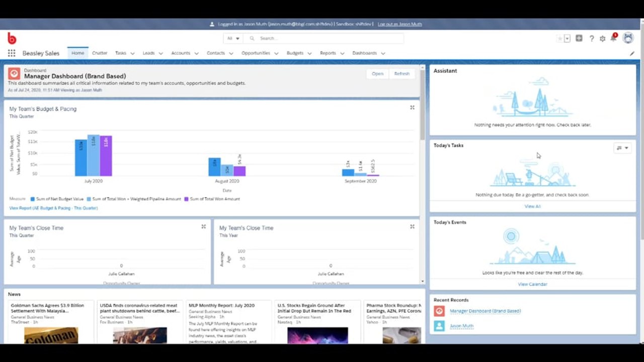This screenshot has height=362, width=644.
Task: Open the search scope All dropdown
Action: click(233, 38)
